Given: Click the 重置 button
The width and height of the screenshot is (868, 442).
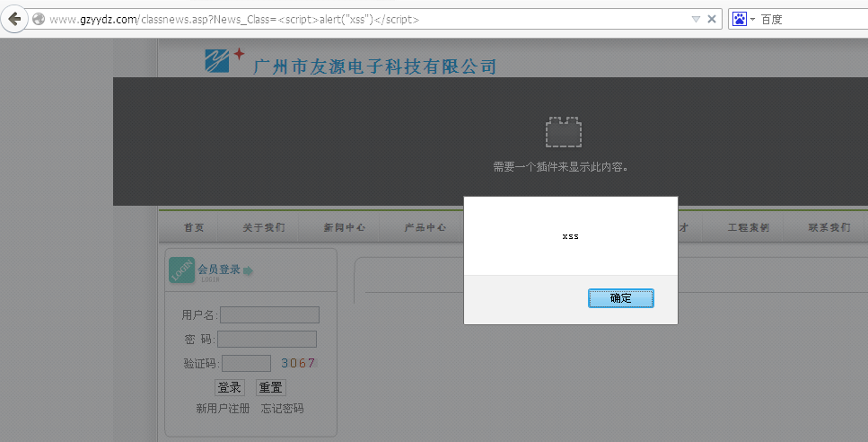Looking at the screenshot, I should click(x=271, y=388).
